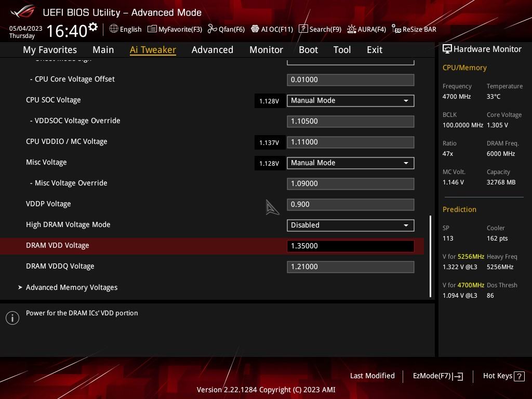Open the Tool tab
The image size is (532, 399).
(x=342, y=50)
